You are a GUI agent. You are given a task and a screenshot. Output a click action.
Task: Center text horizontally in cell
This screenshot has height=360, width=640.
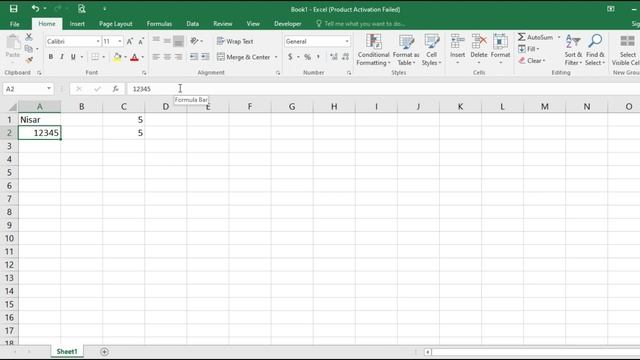[x=167, y=57]
